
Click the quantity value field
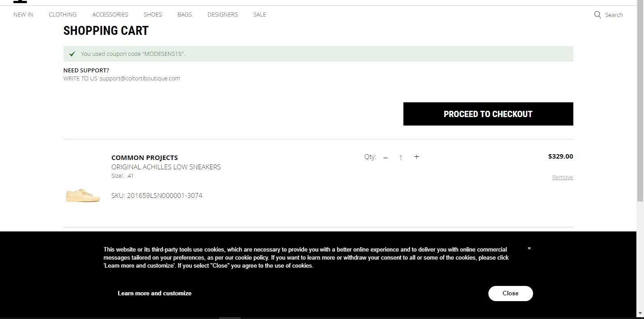pos(401,158)
